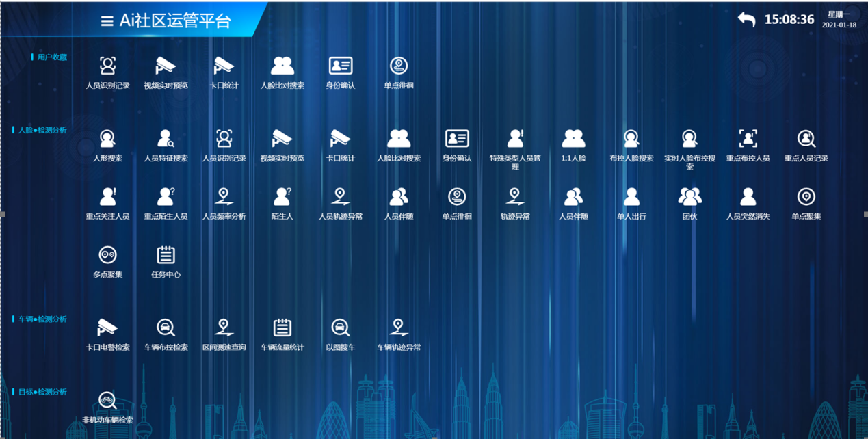Open the hamburger menu beside Ai社区运管平台
Viewport: 868px width, 439px height.
click(x=107, y=21)
